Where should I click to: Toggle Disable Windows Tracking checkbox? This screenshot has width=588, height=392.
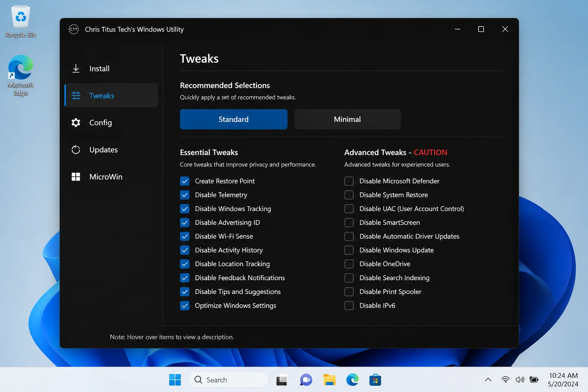coord(185,209)
